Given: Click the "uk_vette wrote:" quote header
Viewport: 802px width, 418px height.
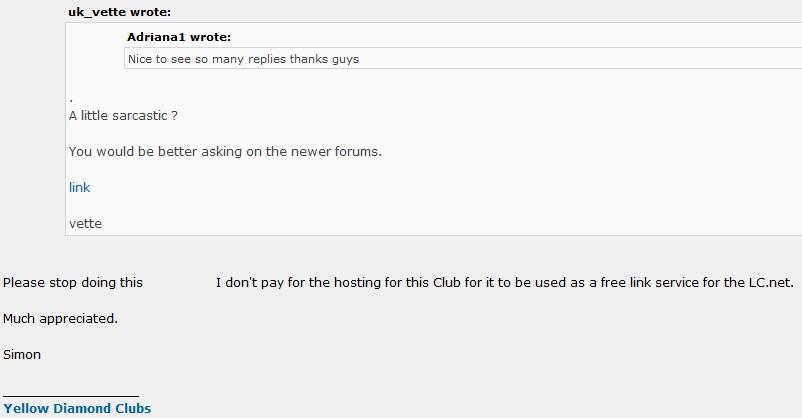Looking at the screenshot, I should [x=120, y=12].
